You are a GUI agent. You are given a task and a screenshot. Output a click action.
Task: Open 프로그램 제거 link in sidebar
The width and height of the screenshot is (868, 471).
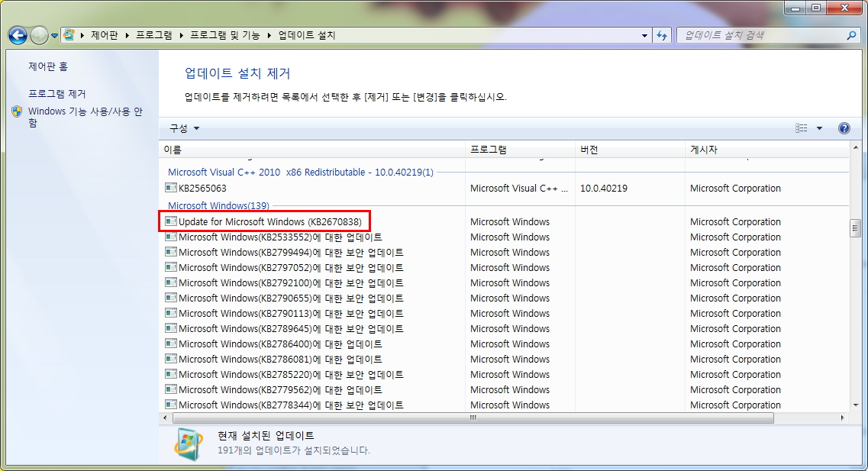point(57,94)
